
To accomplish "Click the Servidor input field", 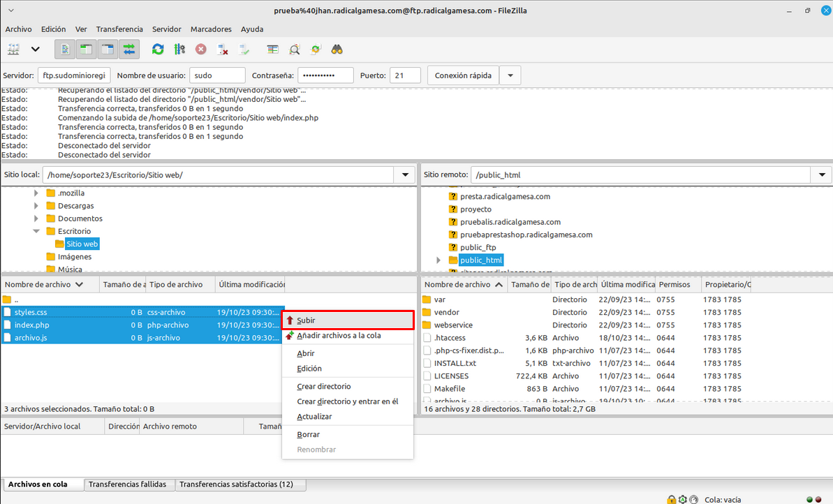I will 74,75.
